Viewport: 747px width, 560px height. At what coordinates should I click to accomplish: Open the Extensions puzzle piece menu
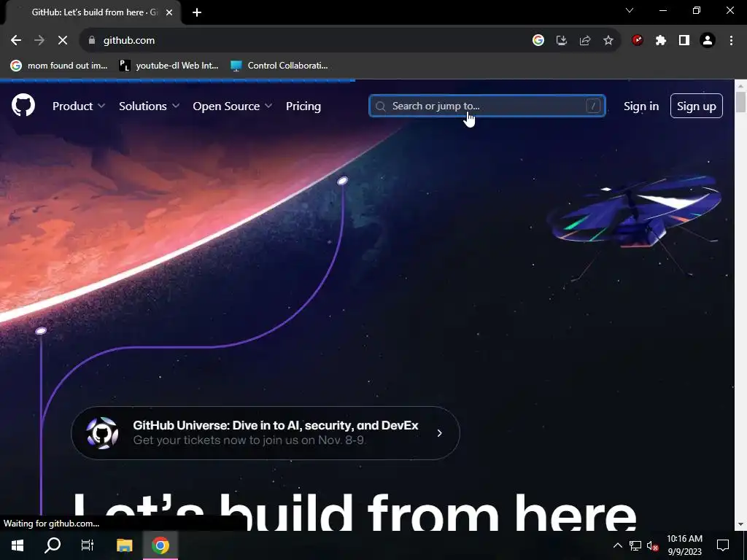(x=660, y=41)
